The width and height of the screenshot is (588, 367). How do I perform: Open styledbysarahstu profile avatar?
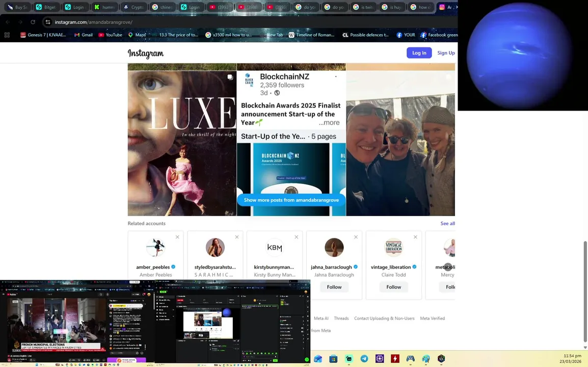pos(215,247)
